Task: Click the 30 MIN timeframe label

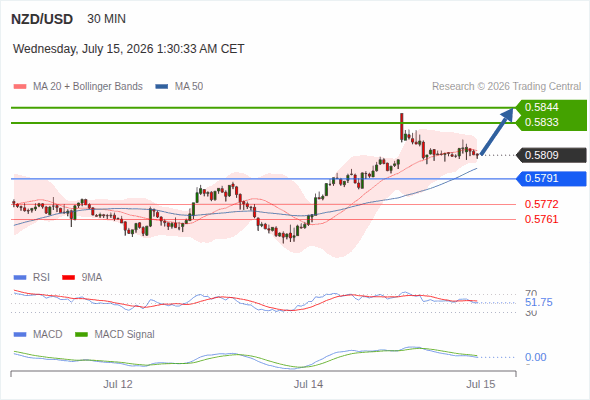Action: [106, 19]
